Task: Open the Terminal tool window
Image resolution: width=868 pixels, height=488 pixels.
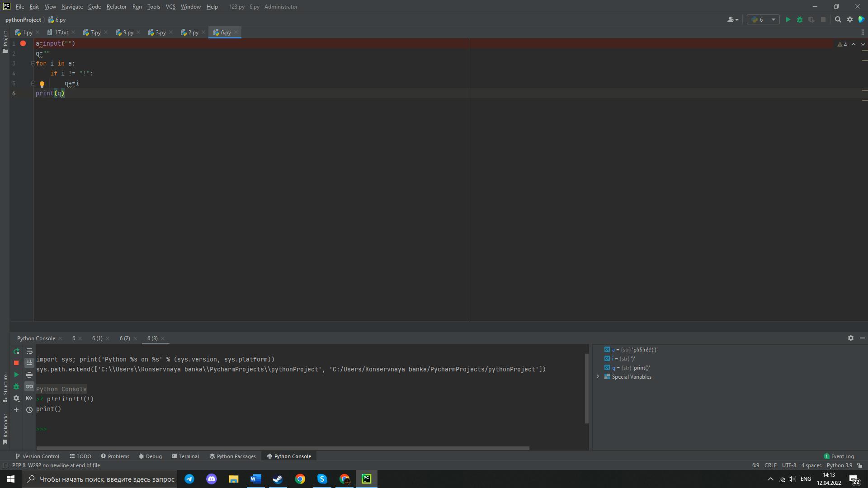Action: [x=185, y=456]
